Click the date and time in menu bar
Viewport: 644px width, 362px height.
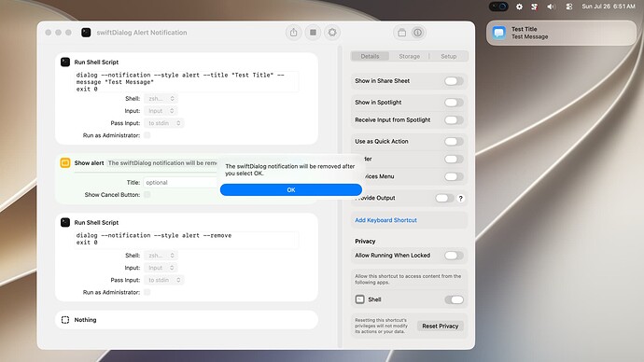click(x=609, y=7)
